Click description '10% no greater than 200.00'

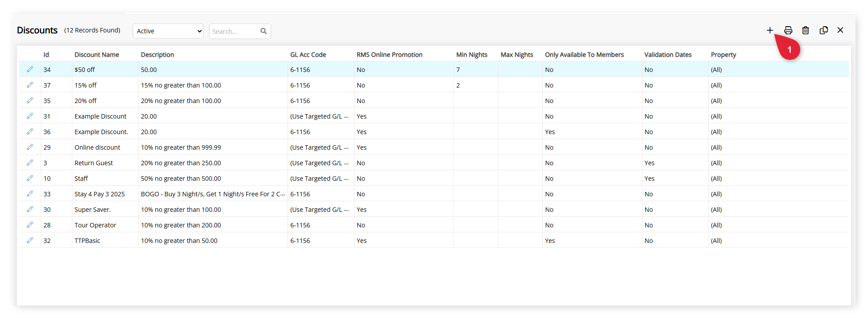coord(181,225)
